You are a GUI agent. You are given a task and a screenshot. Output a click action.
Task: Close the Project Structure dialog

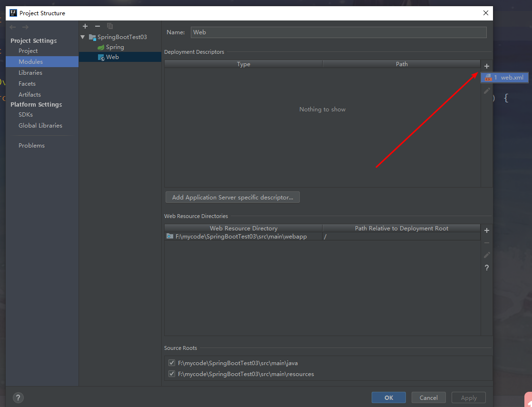(x=485, y=13)
